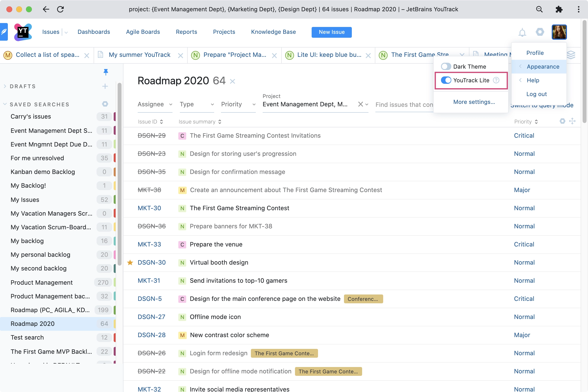
Task: Open the Type filter dropdown
Action: point(197,104)
